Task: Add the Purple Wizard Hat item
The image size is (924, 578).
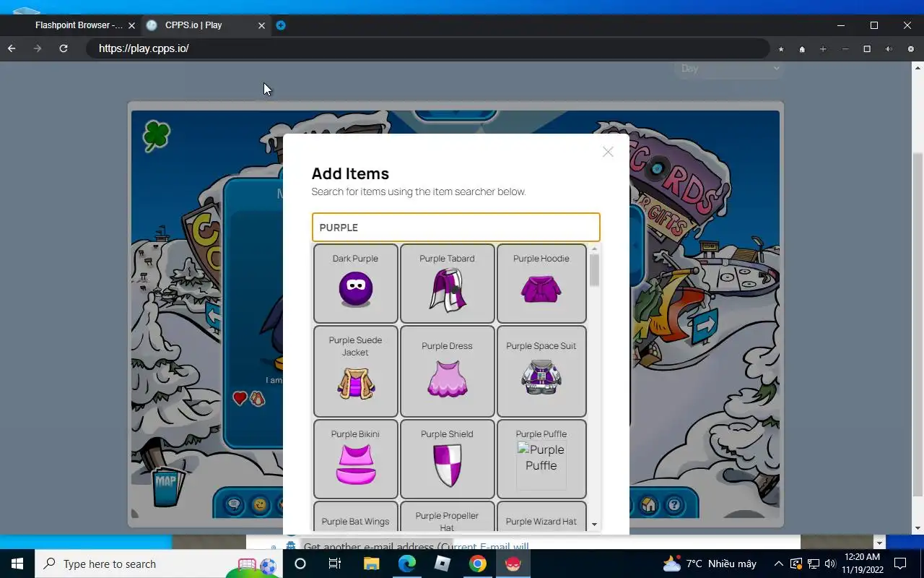Action: coord(541,517)
